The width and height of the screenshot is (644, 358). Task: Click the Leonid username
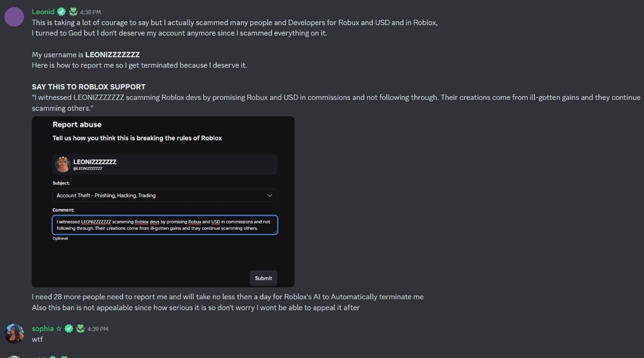[x=43, y=12]
